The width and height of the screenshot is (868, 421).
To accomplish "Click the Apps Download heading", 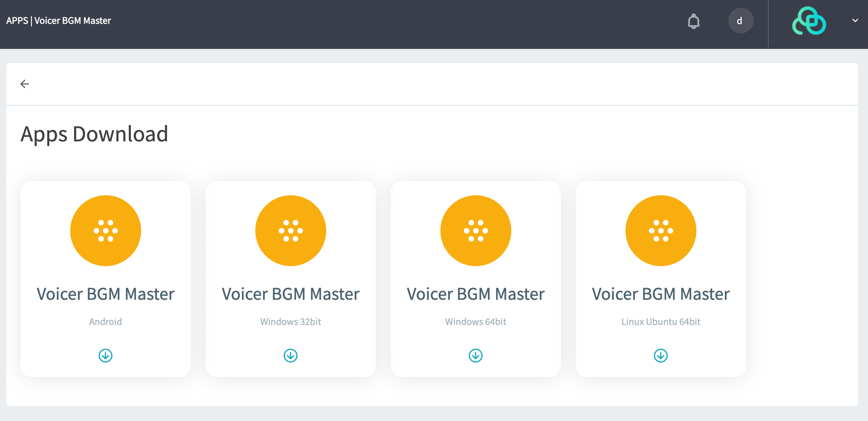I will click(x=94, y=134).
